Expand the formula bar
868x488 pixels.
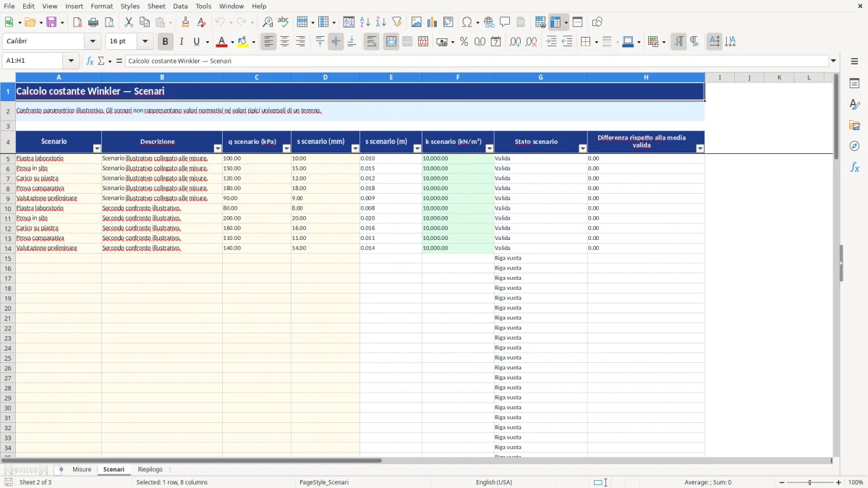click(834, 61)
